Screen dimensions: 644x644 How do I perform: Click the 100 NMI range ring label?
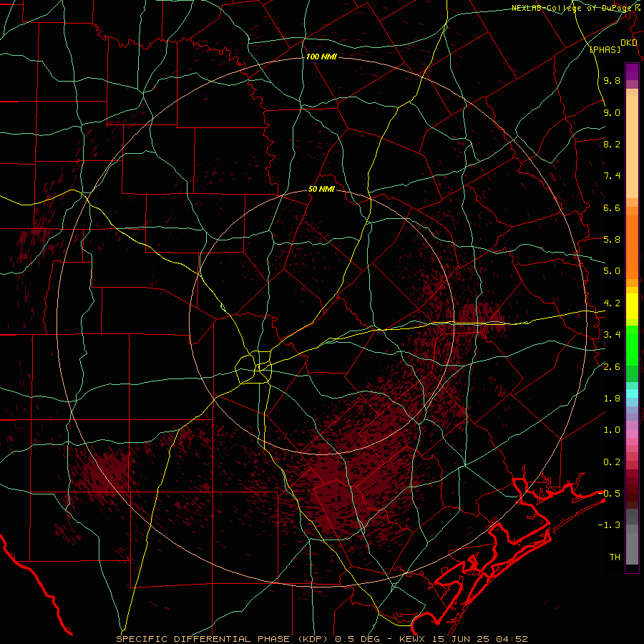321,57
